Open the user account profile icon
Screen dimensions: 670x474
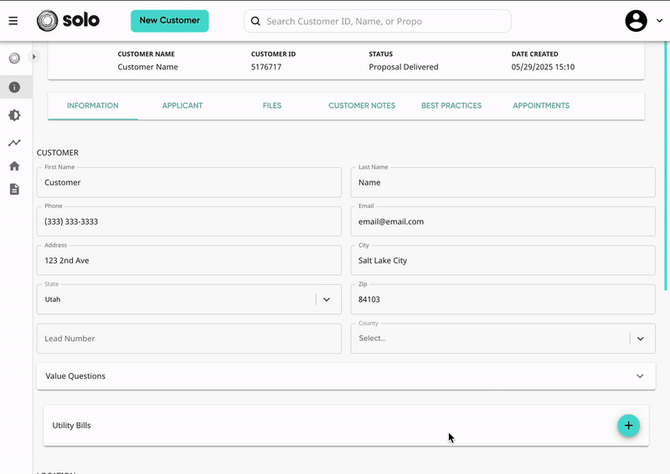coord(636,21)
